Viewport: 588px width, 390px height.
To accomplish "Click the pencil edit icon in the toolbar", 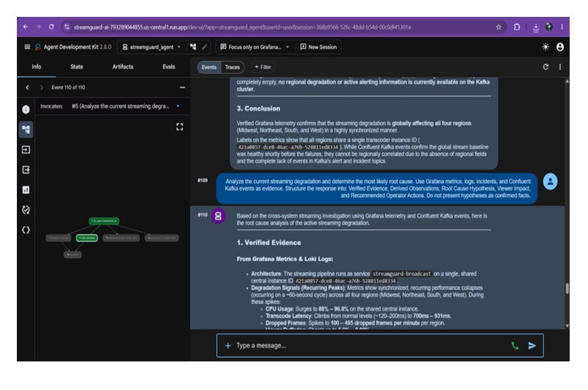I will click(x=205, y=47).
